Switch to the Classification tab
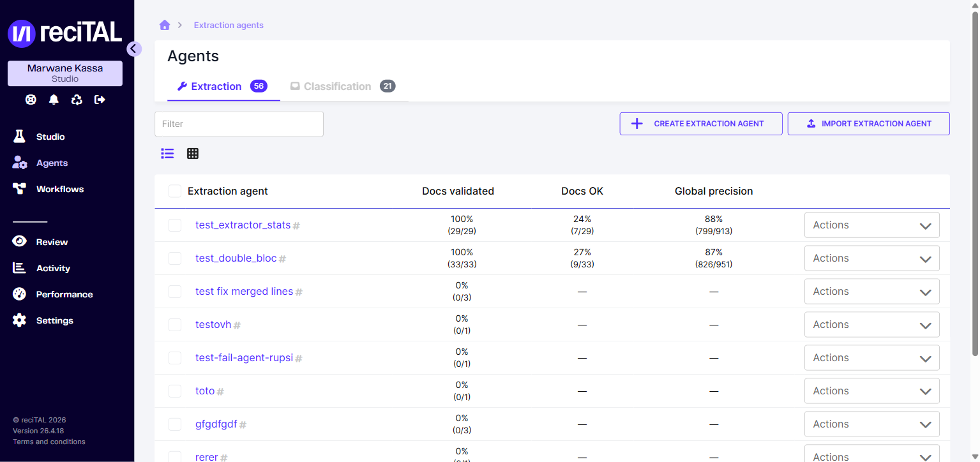Image resolution: width=980 pixels, height=462 pixels. (343, 86)
